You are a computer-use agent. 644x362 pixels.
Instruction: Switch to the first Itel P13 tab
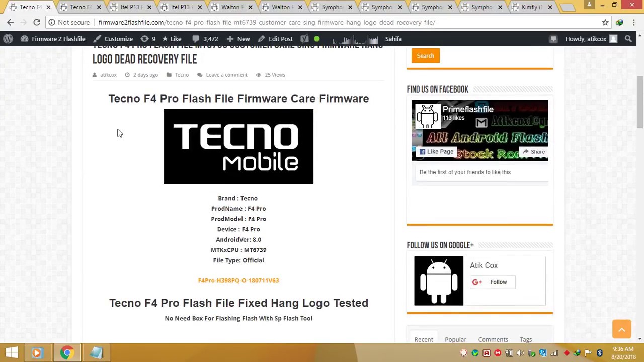[x=130, y=7]
